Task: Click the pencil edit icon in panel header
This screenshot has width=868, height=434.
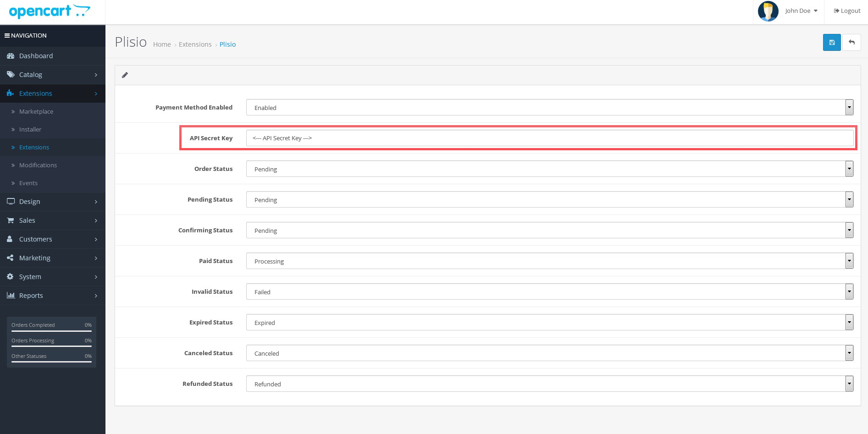Action: point(125,75)
